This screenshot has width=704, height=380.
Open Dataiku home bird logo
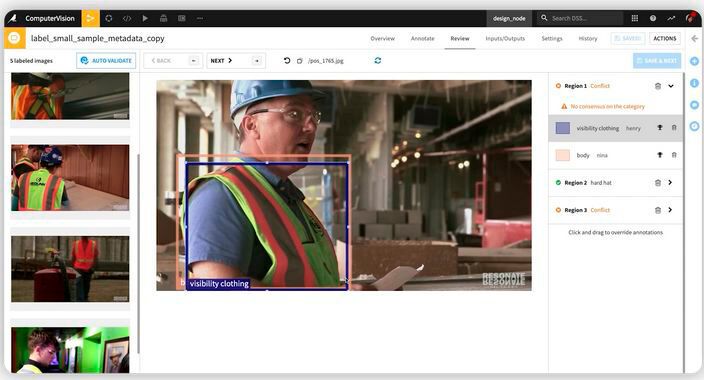(13, 18)
